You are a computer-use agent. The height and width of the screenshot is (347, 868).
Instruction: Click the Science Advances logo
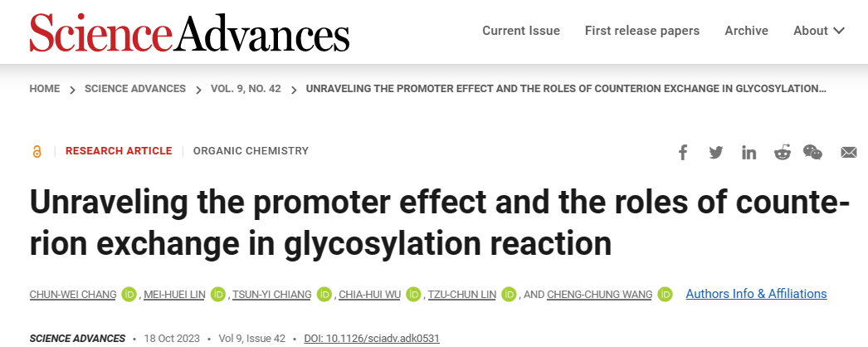click(x=189, y=32)
